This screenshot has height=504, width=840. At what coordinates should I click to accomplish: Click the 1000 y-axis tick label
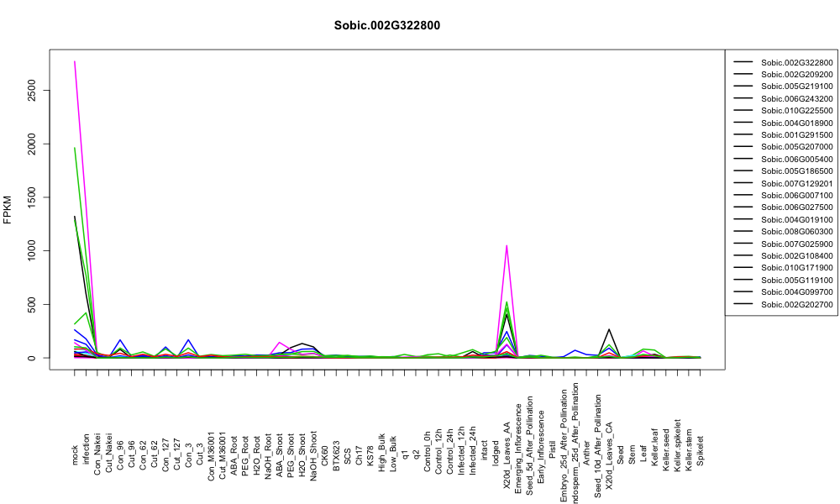[32, 250]
